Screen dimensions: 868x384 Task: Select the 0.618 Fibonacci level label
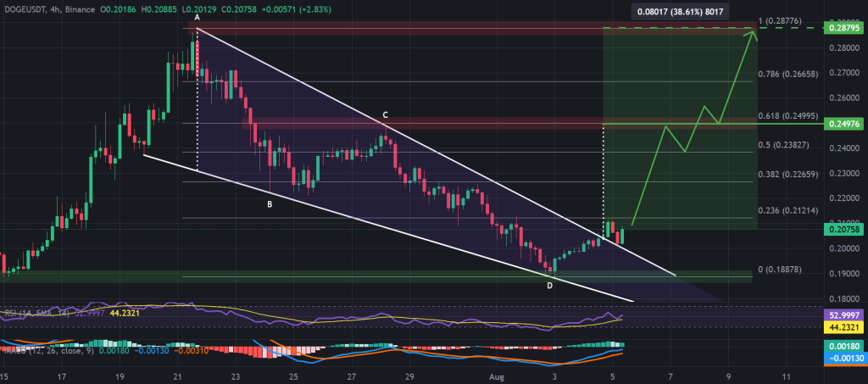tap(789, 116)
